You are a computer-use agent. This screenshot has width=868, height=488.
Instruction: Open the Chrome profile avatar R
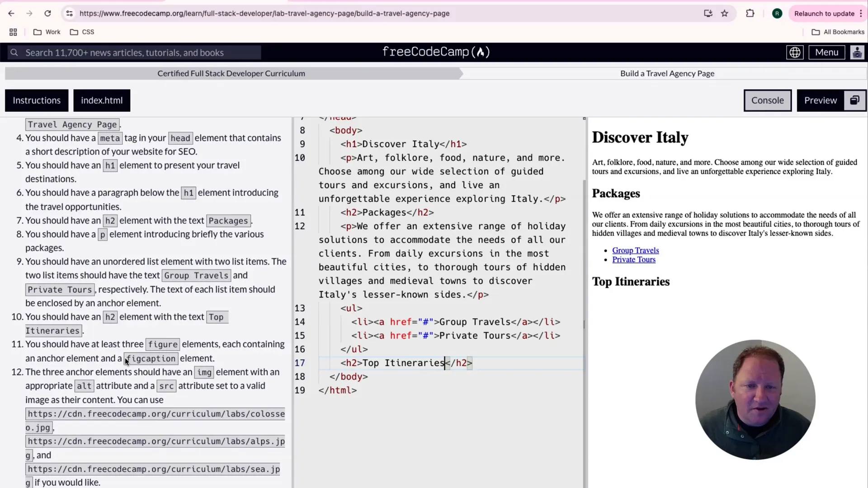(777, 14)
